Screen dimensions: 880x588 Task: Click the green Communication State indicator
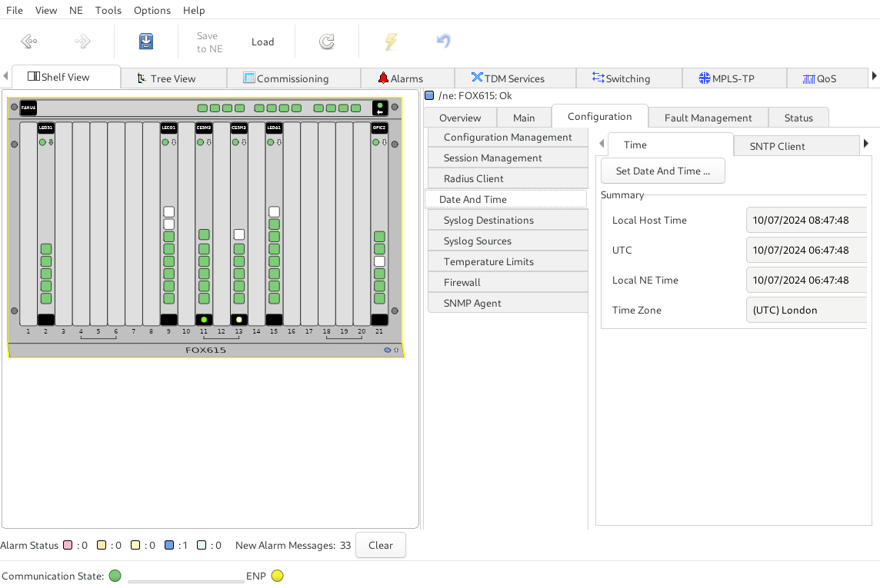coord(115,576)
